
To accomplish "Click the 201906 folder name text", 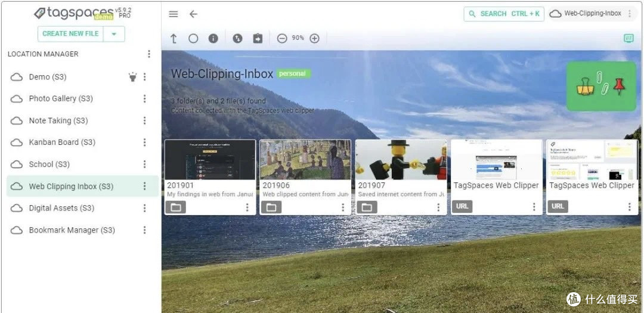I will pyautogui.click(x=276, y=185).
